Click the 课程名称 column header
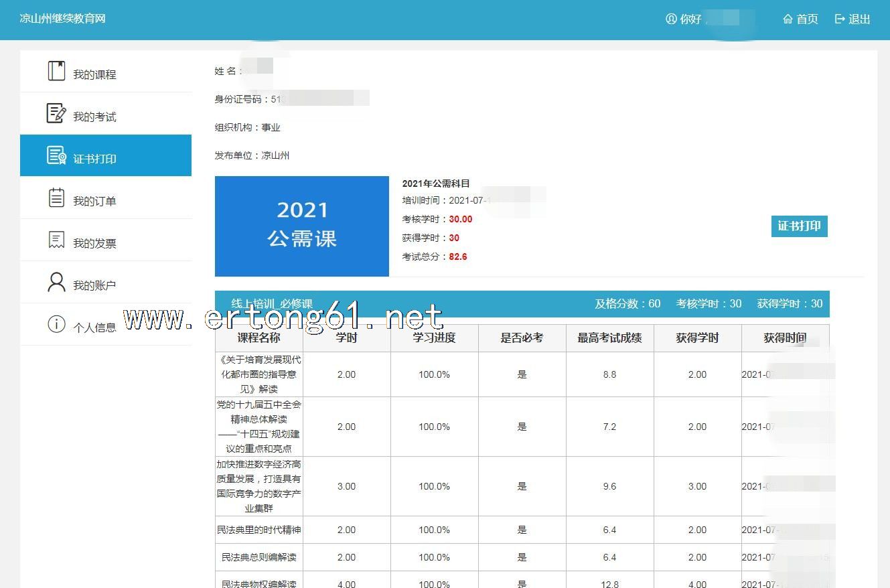Screen dimensions: 890x588 point(258,338)
